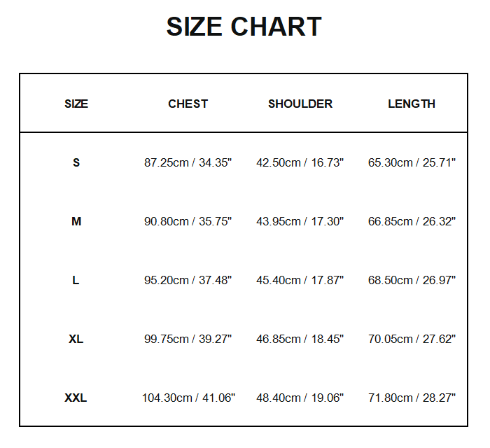Viewport: 490px width, 448px height.
Task: Select chest value 90.80cm / 35.75"
Action: [188, 221]
